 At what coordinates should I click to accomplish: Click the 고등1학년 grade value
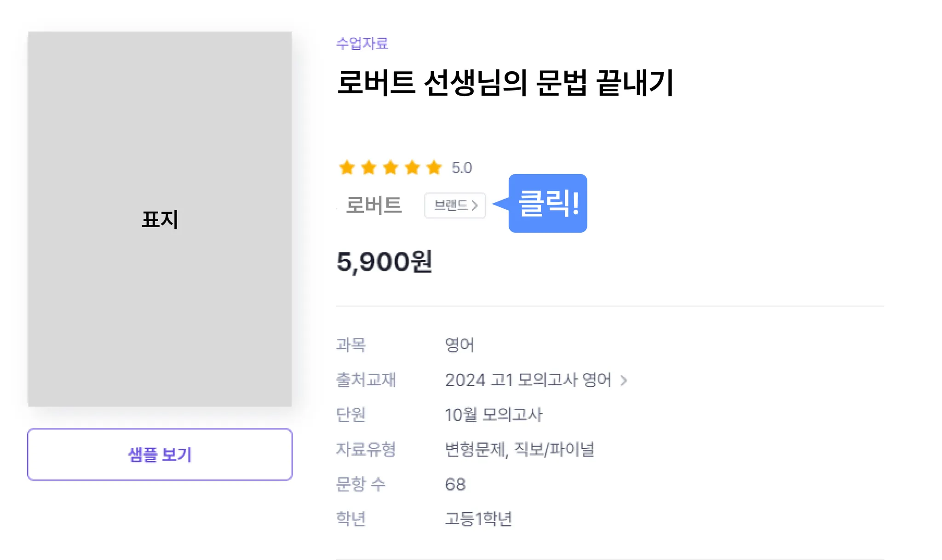click(x=478, y=519)
